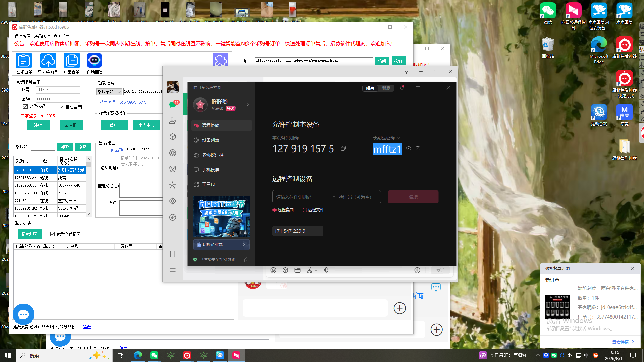Click the 采购号 table scrollbar down arrow
Viewport: 644px width, 362px height.
pyautogui.click(x=89, y=214)
